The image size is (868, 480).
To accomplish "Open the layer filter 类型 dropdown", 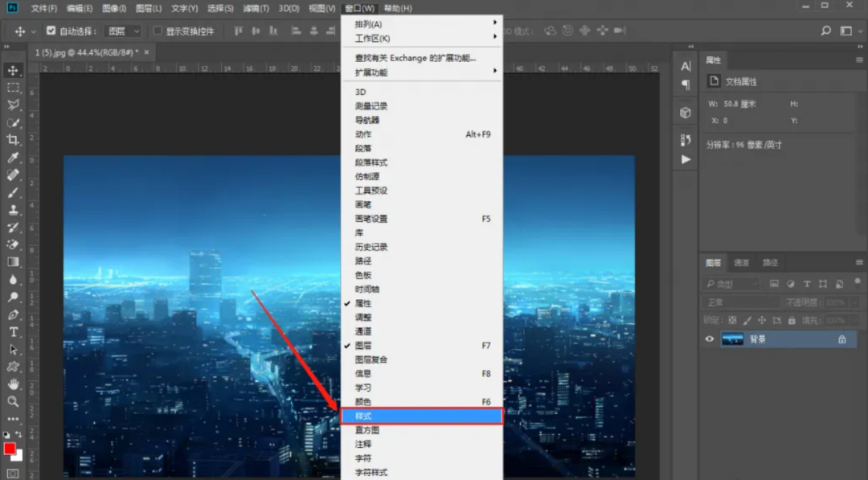I will tap(730, 283).
